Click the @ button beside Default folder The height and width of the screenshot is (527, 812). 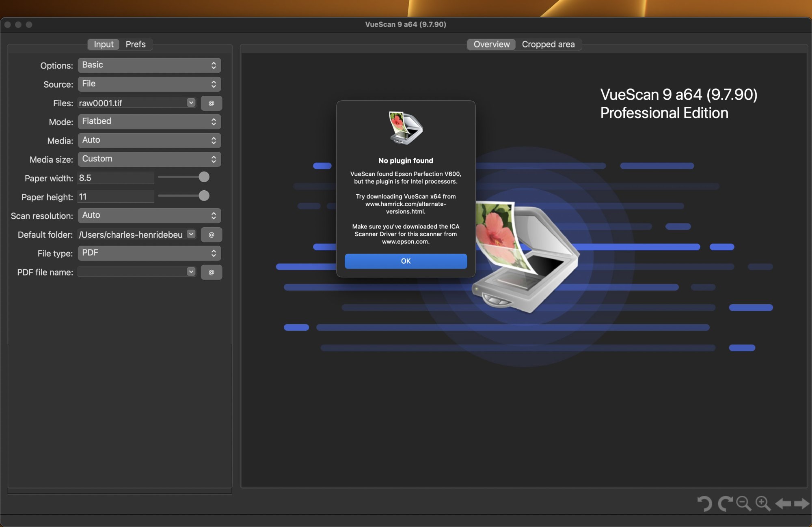211,234
